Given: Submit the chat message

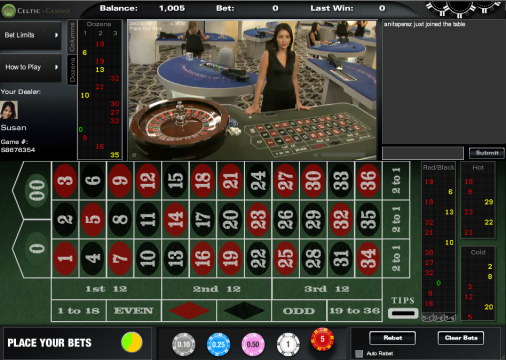Looking at the screenshot, I should 487,153.
